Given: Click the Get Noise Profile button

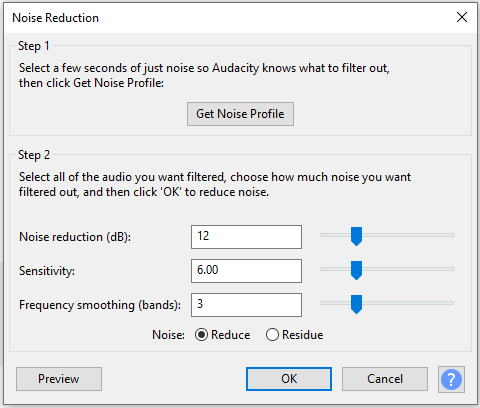Looking at the screenshot, I should [x=240, y=114].
